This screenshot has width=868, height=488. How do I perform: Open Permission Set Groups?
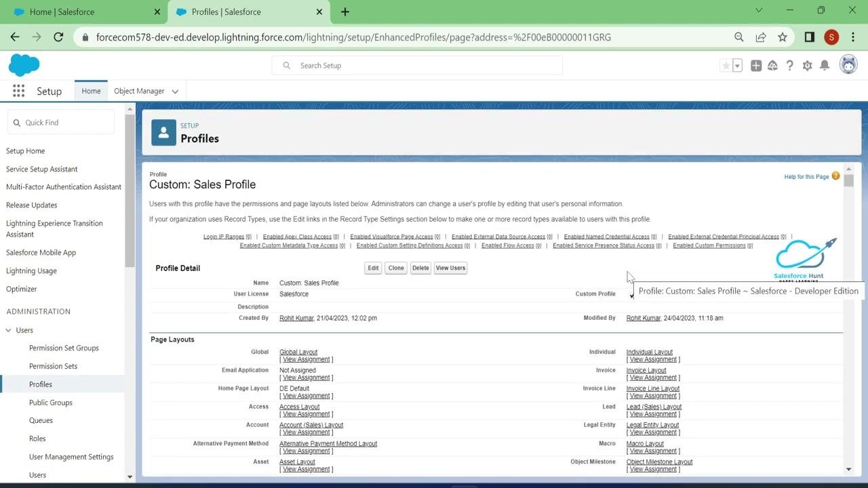click(x=64, y=348)
